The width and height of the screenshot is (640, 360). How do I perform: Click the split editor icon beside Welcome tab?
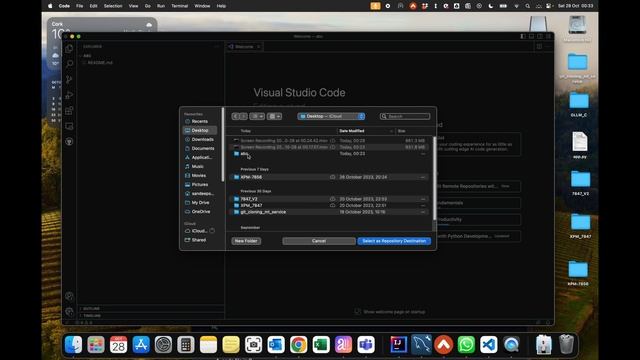539,47
